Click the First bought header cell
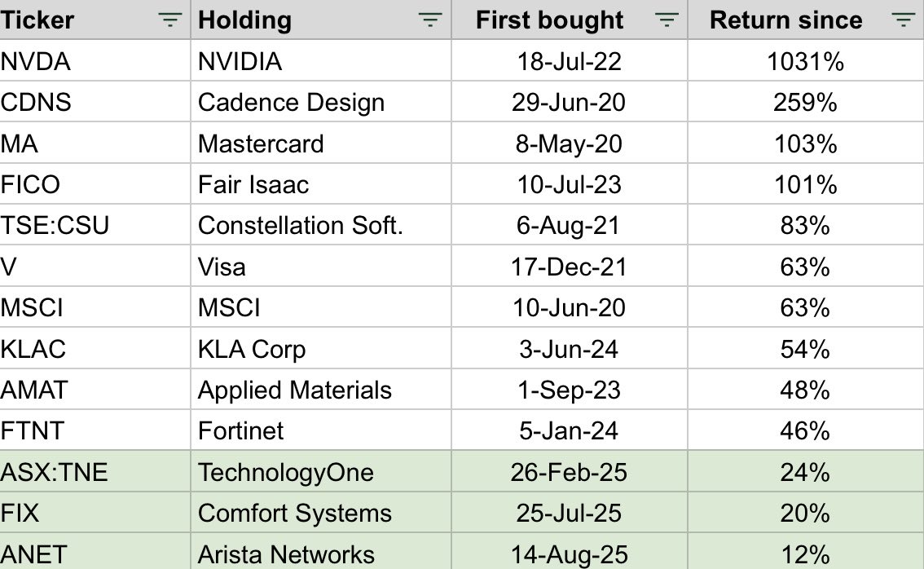 [x=556, y=20]
